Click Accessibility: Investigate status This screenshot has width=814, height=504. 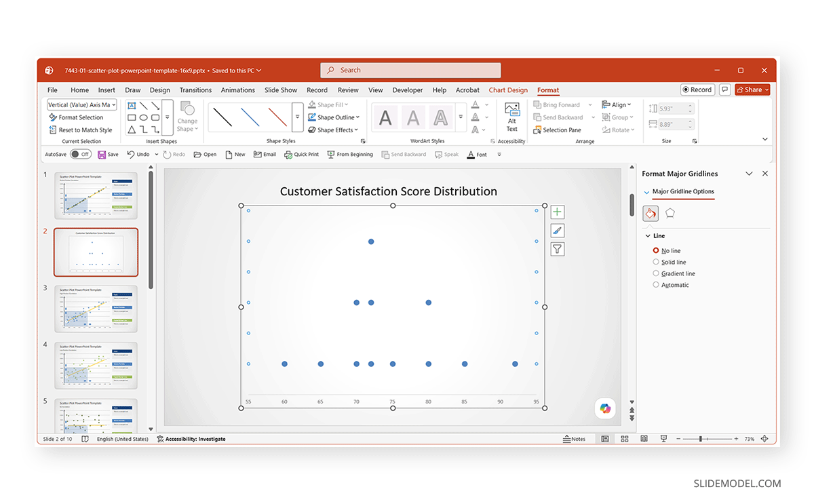[x=191, y=439]
